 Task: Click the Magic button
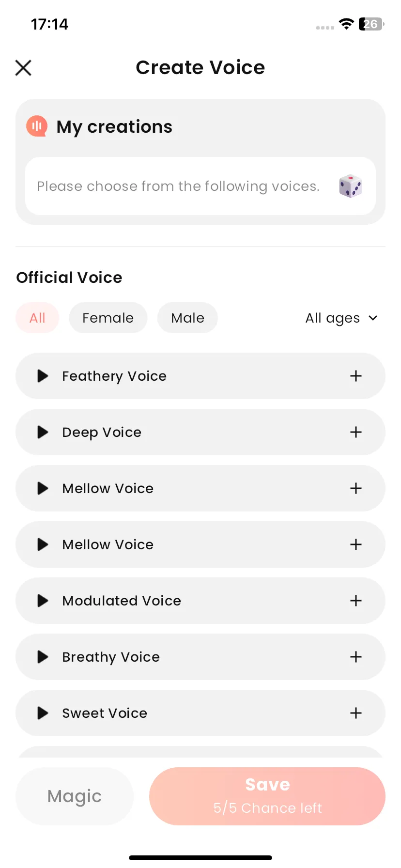(75, 796)
